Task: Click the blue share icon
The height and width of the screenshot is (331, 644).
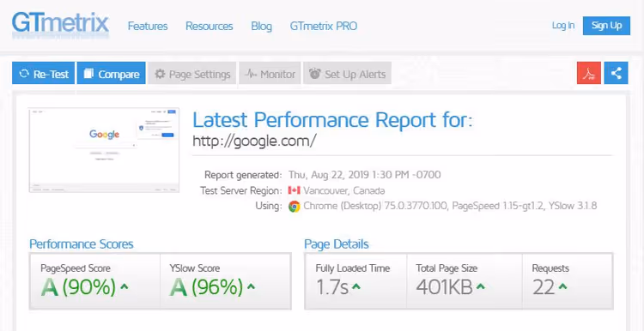Action: (x=616, y=73)
